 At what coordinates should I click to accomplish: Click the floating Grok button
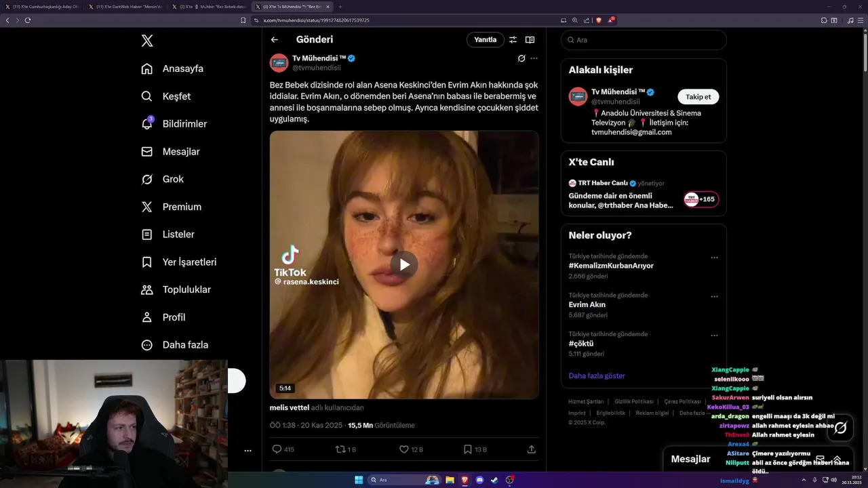[x=840, y=428]
